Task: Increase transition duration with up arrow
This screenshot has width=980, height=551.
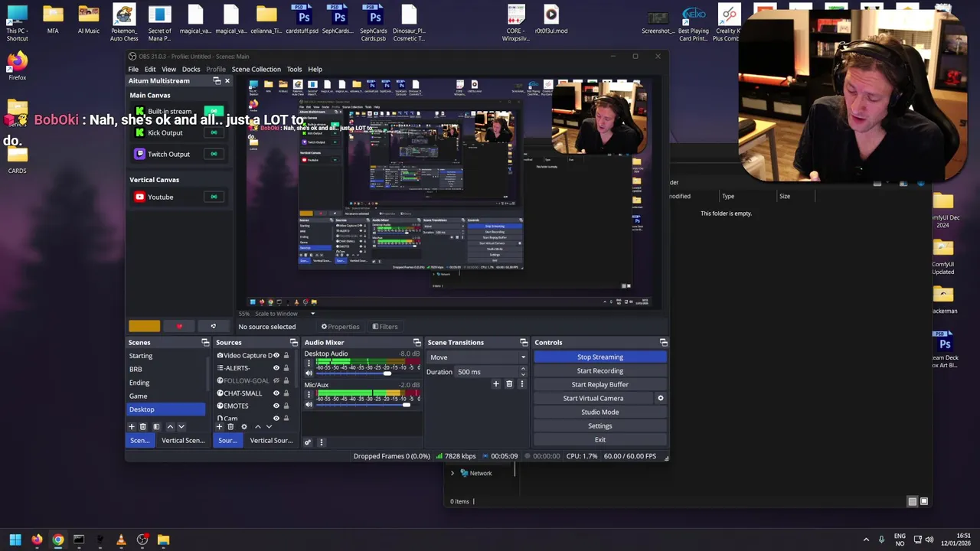Action: 523,369
